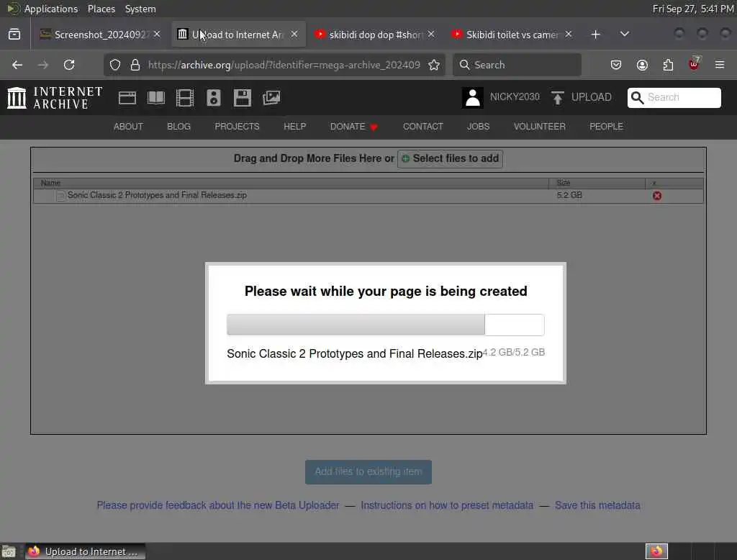Click the ABOUT navigation link
The height and width of the screenshot is (560, 737).
click(x=128, y=127)
